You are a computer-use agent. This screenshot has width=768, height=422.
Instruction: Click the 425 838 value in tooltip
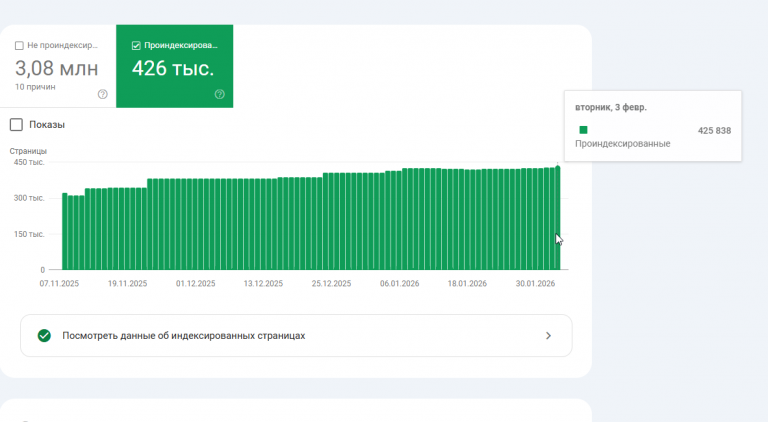[x=714, y=131]
